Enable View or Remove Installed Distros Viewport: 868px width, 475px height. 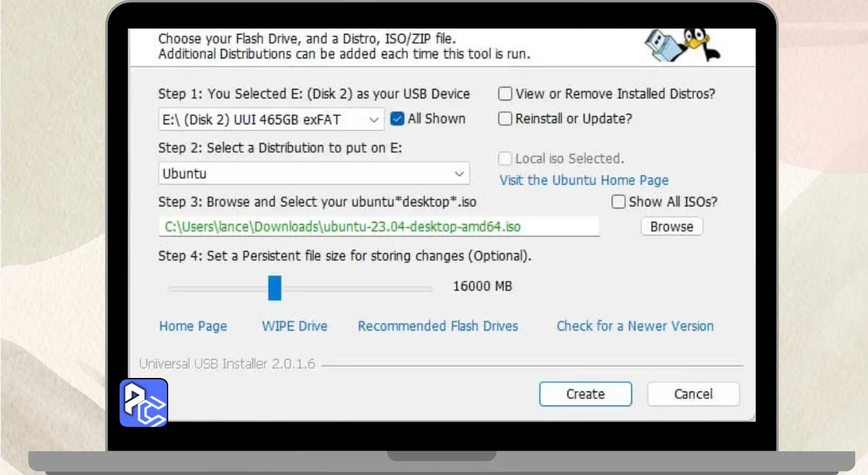click(505, 94)
